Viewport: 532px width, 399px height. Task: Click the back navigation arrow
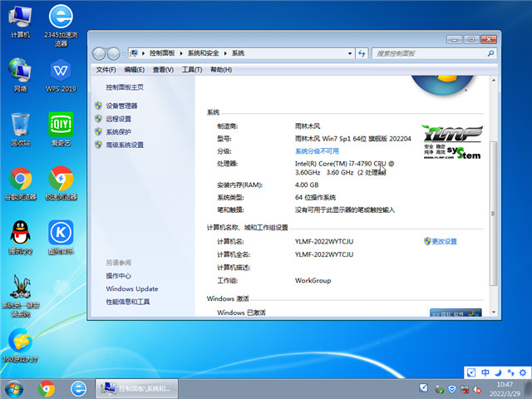coord(99,53)
